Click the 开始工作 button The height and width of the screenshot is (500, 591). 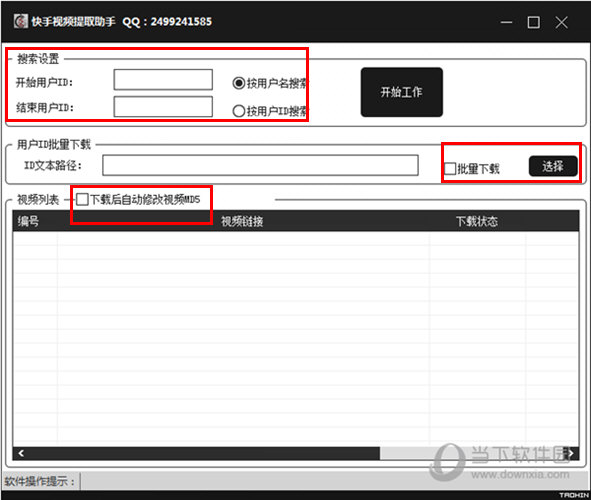(x=401, y=92)
